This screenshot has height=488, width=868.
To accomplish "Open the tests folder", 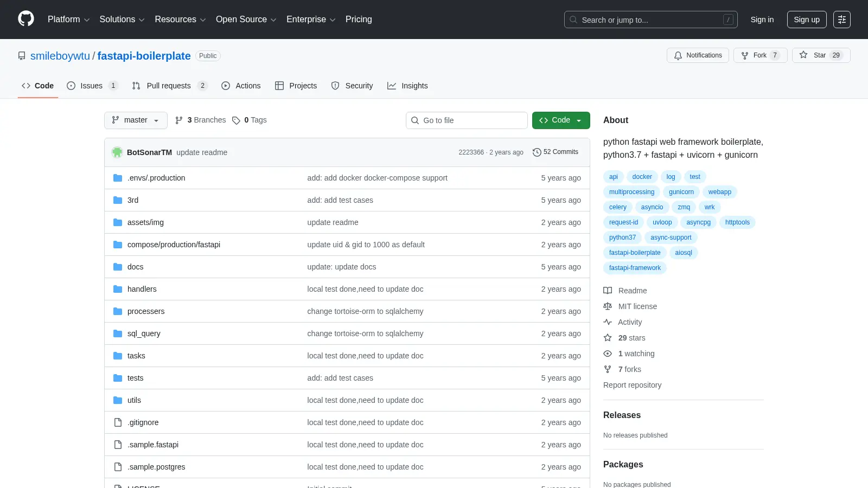I will (136, 378).
